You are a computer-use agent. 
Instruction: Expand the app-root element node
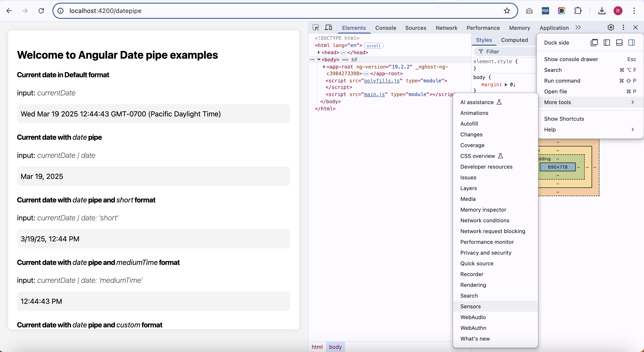(324, 67)
